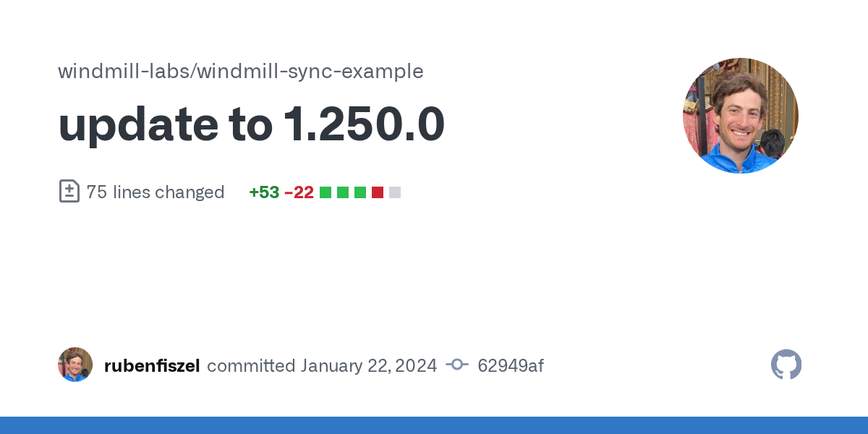Viewport: 868px width, 434px height.
Task: Click the "committed January 22, 2024" date
Action: pyautogui.click(x=322, y=366)
